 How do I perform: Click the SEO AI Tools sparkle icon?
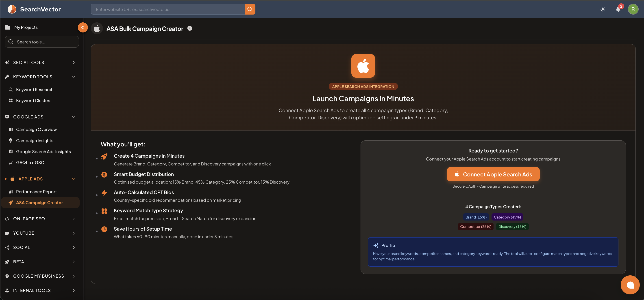tap(7, 62)
